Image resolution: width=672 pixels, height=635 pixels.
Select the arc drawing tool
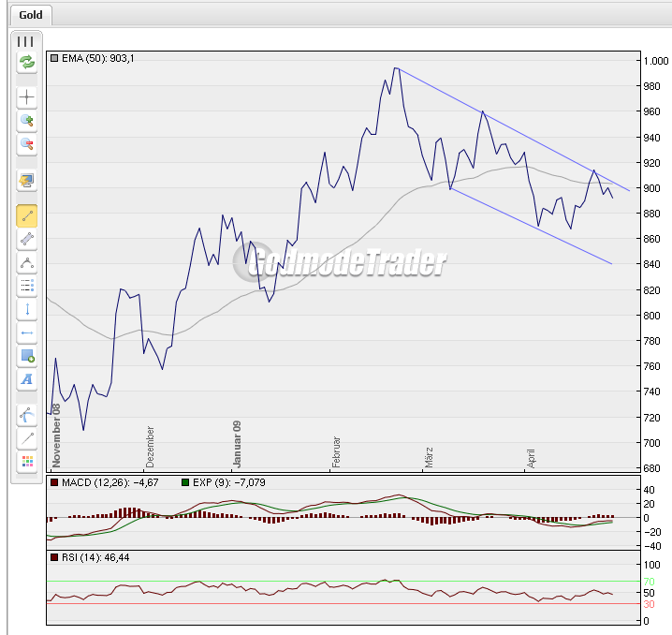tap(26, 414)
